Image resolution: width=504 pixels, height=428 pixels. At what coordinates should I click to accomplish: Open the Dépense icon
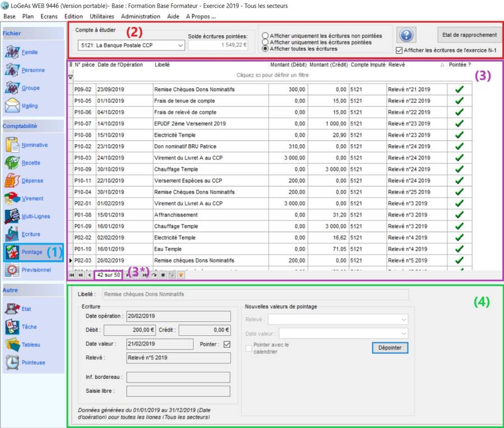click(x=12, y=181)
